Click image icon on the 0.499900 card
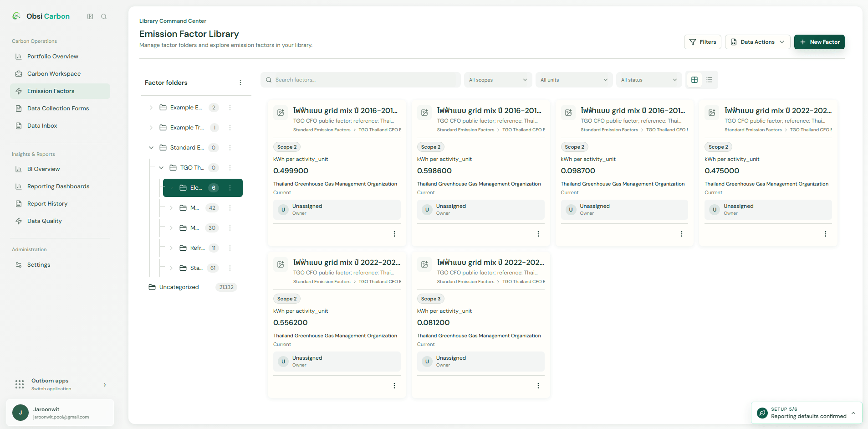Image resolution: width=868 pixels, height=429 pixels. (281, 113)
